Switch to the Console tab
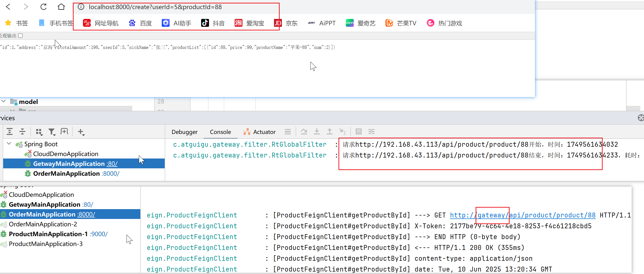This screenshot has height=274, width=644. tap(220, 132)
